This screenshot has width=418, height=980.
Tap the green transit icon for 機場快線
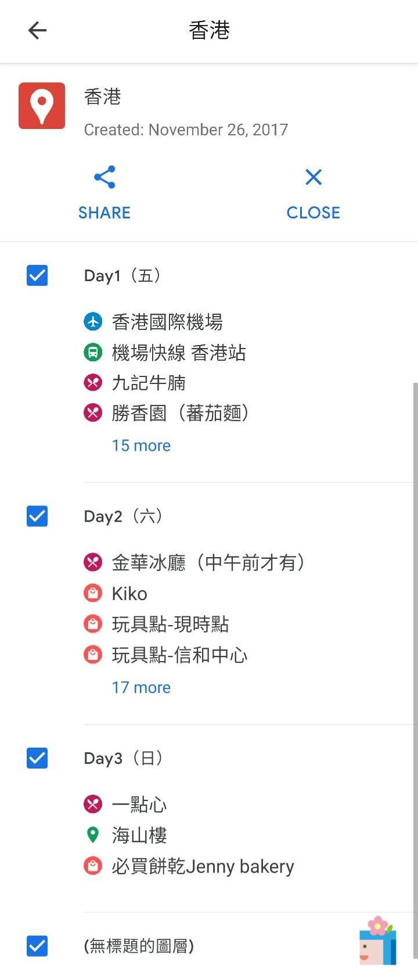point(93,352)
